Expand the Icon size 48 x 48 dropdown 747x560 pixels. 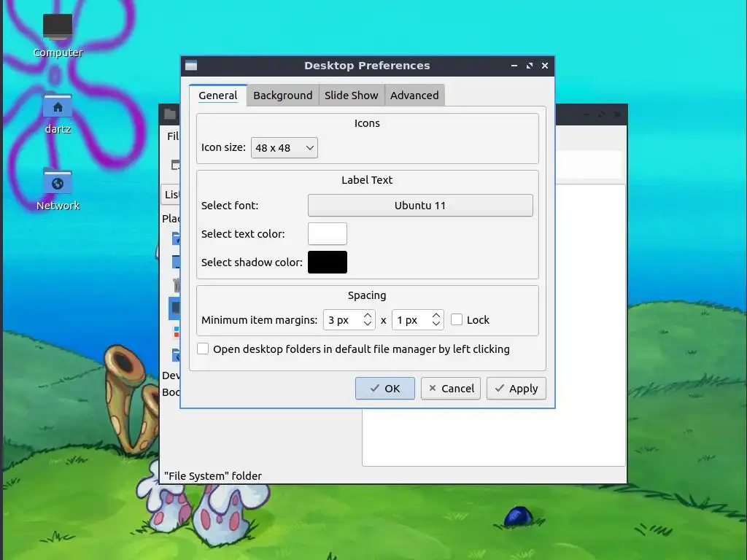click(285, 147)
